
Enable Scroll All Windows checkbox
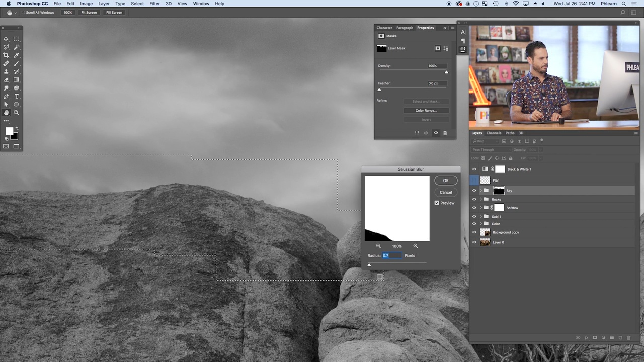[x=23, y=12]
